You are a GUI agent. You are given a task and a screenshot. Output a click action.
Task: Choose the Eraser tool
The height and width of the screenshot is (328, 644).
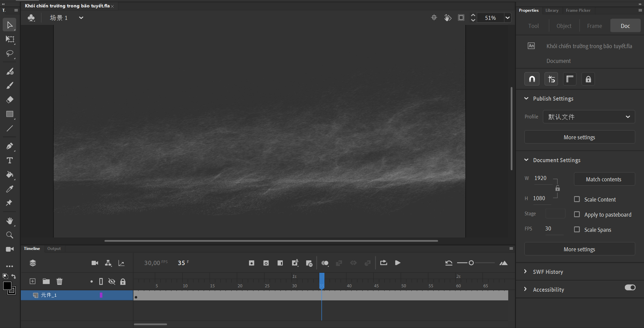pyautogui.click(x=10, y=100)
